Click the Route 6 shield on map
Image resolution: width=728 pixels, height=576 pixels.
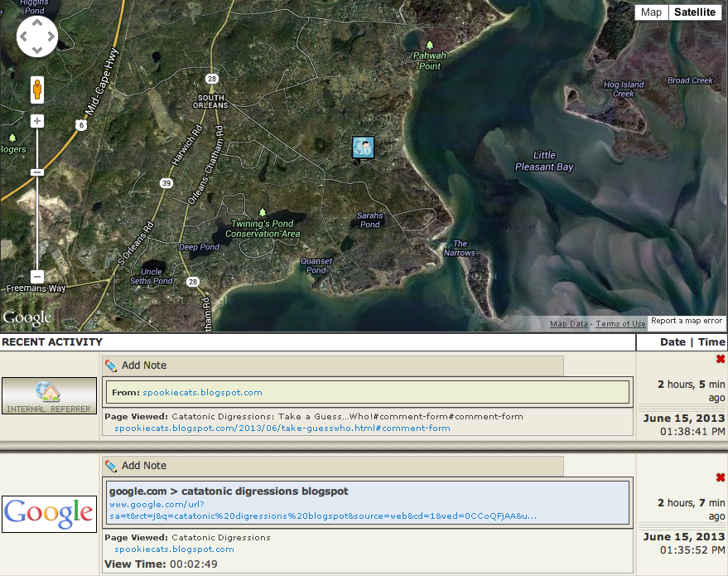(x=81, y=125)
